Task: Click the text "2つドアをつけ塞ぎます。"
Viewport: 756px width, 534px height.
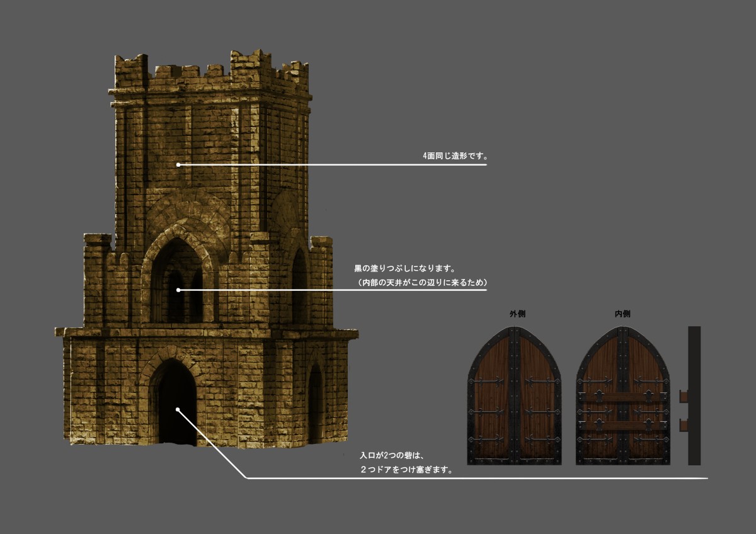Action: tap(408, 470)
